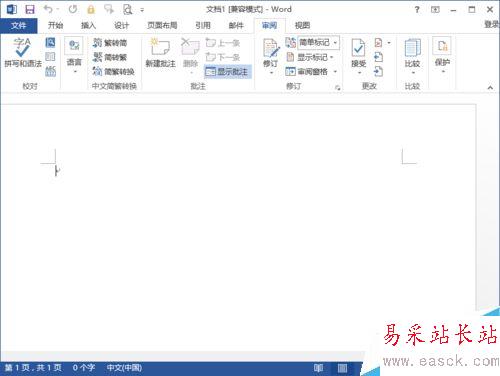Convert text with 繁转简
The height and width of the screenshot is (376, 500).
110,43
